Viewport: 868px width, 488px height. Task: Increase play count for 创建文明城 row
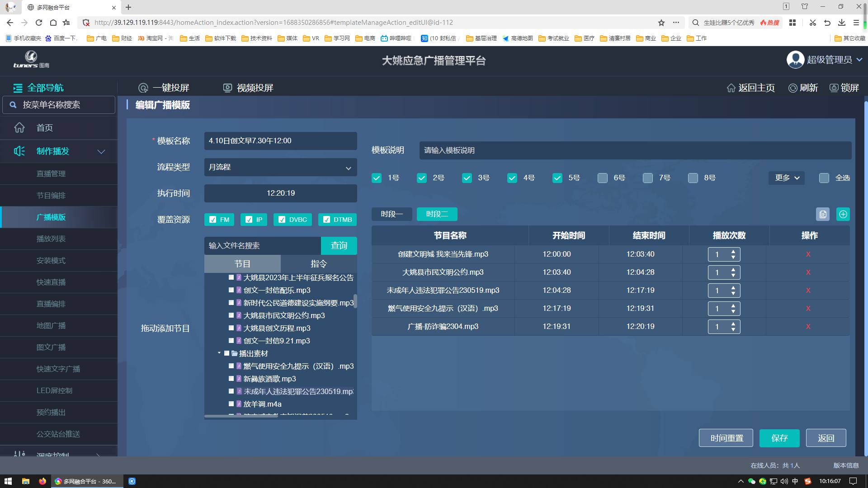(x=733, y=251)
